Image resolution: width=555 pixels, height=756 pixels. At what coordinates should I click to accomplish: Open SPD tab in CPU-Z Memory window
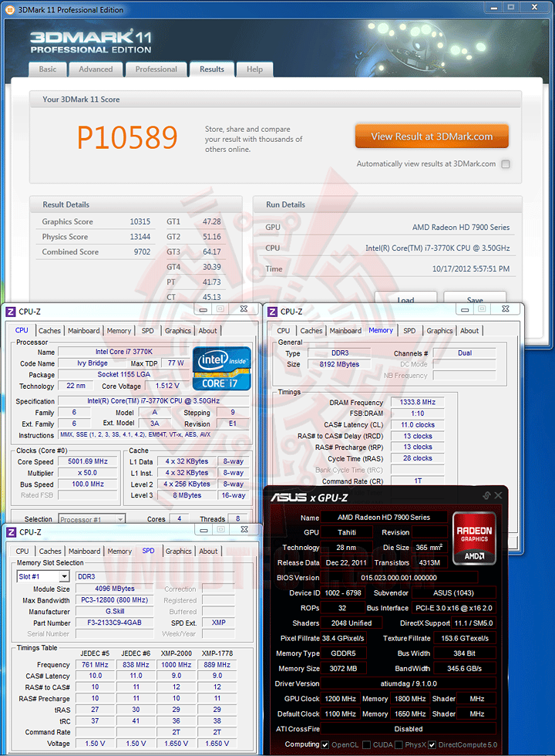click(x=409, y=331)
